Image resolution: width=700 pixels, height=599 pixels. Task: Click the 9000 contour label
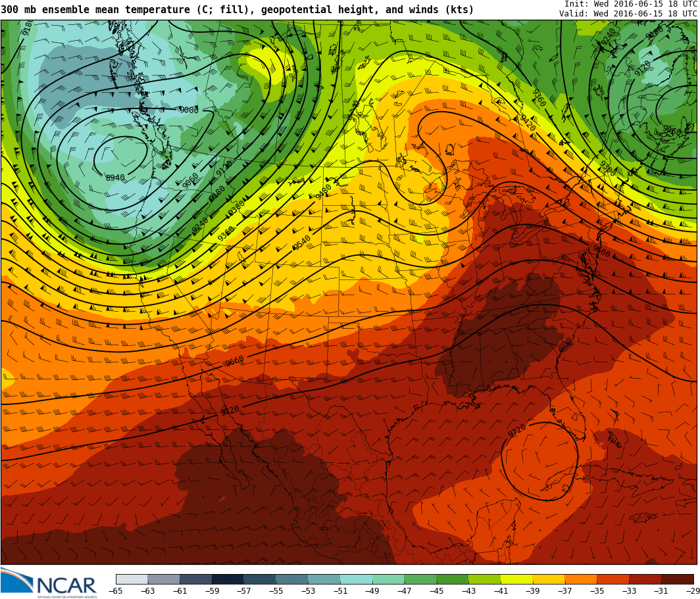[189, 110]
